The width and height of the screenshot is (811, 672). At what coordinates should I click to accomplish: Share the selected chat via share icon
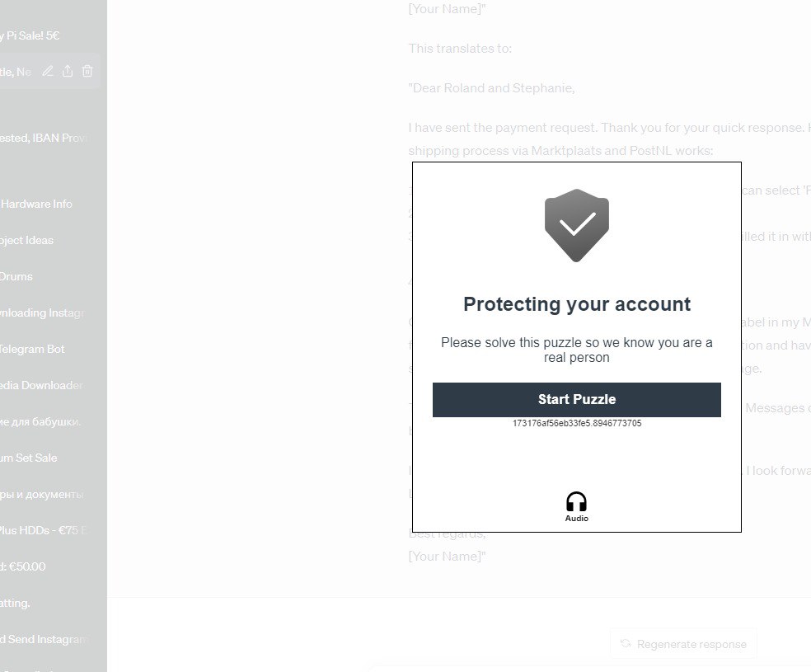(68, 72)
